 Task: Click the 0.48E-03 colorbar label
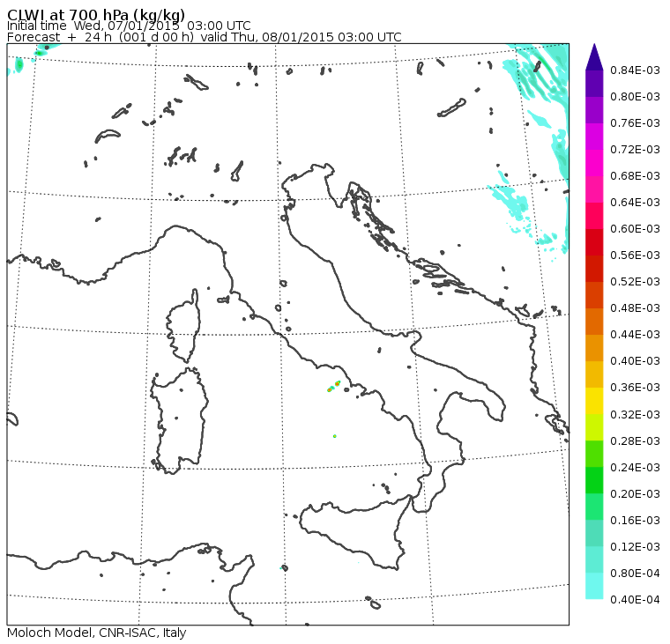635,308
